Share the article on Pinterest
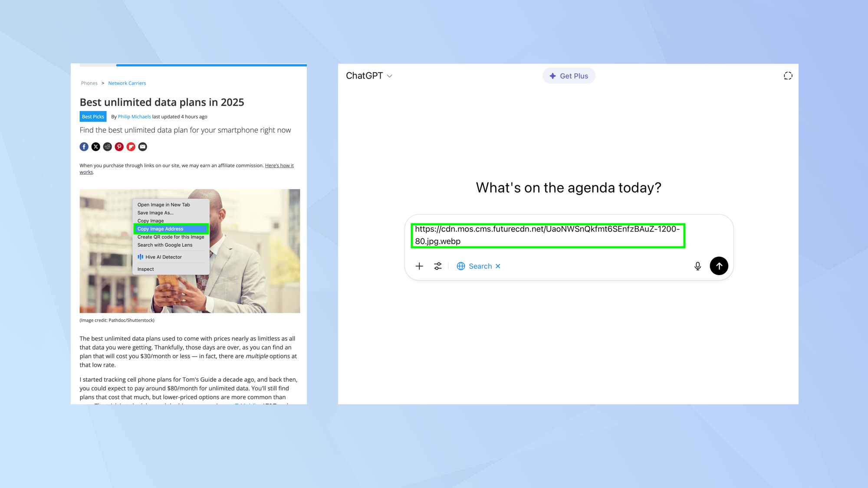The image size is (868, 488). [x=119, y=147]
